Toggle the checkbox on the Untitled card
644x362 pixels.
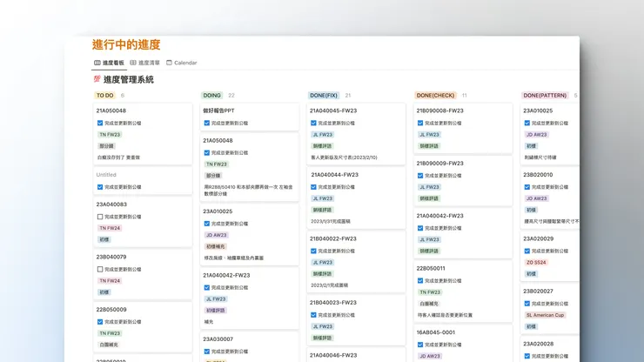100,187
